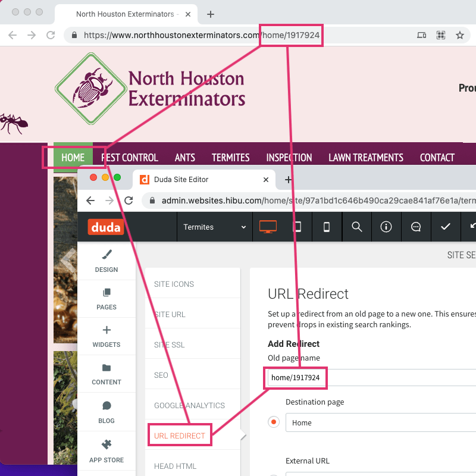
Task: Select SEO settings
Action: click(193, 375)
